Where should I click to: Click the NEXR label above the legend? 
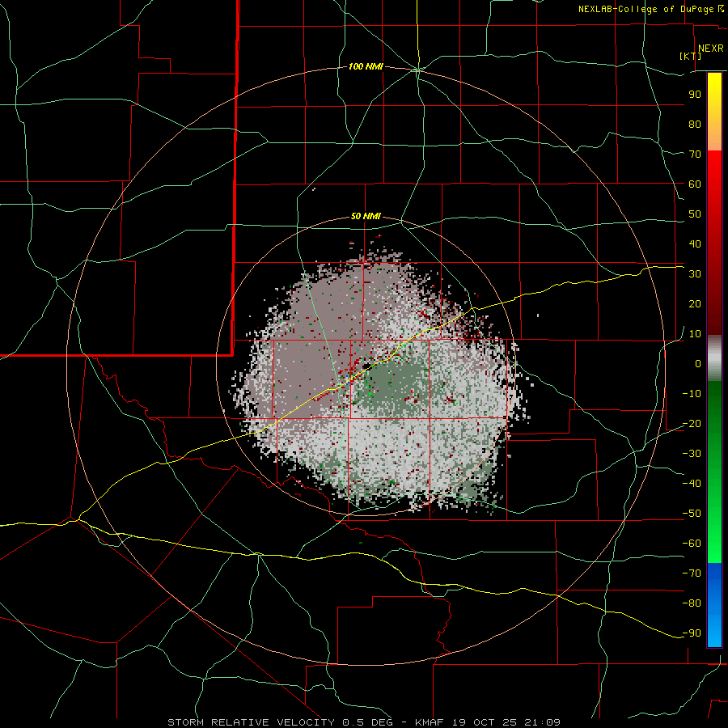click(710, 49)
